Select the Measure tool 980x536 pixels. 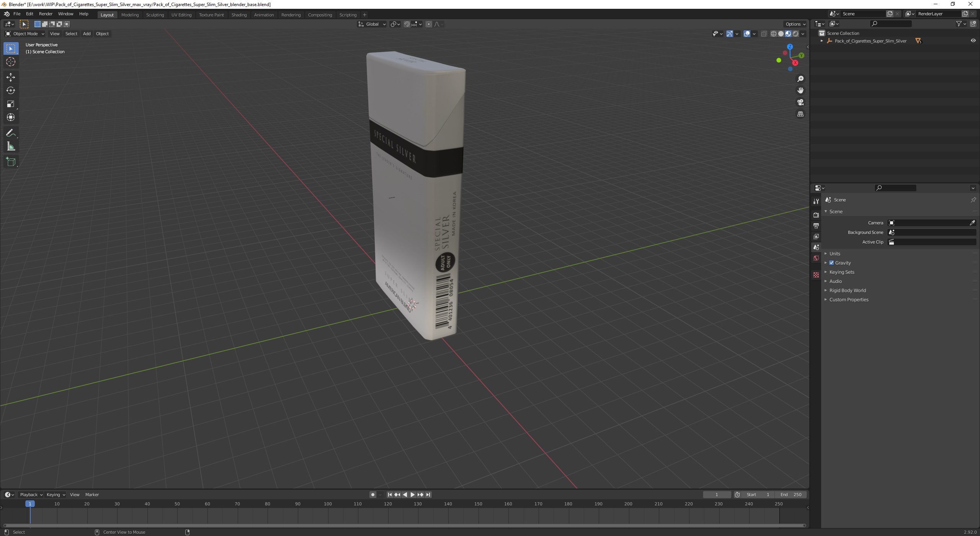[x=11, y=146]
